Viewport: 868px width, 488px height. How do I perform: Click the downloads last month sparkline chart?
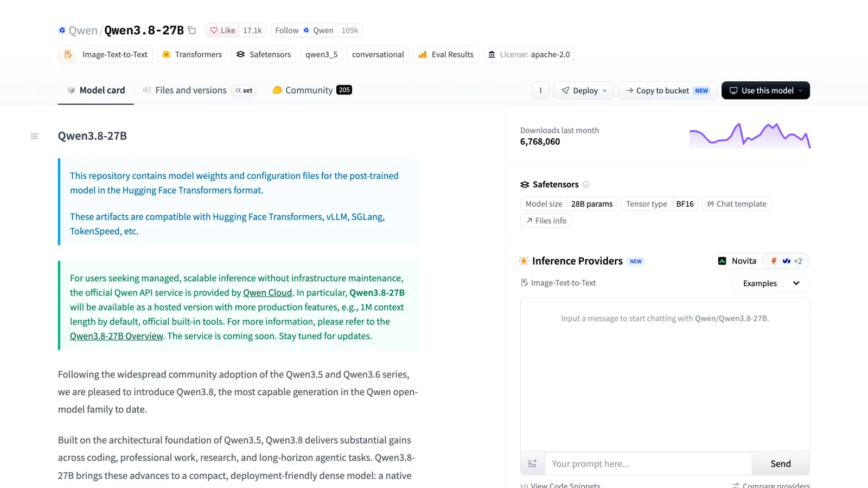[750, 136]
